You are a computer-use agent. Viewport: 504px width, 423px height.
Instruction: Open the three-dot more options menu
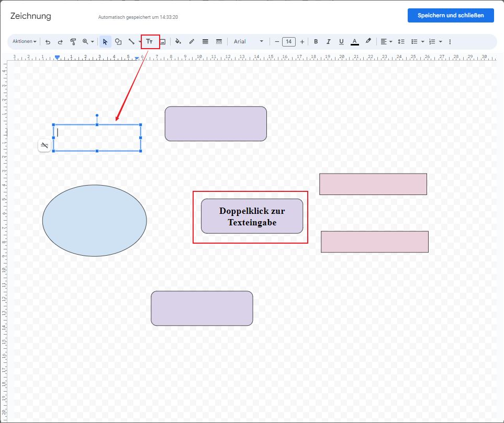coord(450,42)
